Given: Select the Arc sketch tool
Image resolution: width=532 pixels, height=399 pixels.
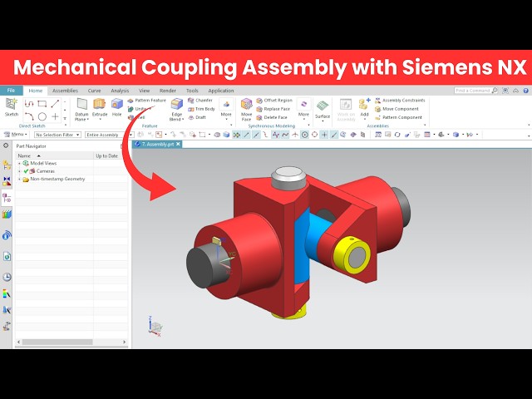Looking at the screenshot, I should coord(29,116).
